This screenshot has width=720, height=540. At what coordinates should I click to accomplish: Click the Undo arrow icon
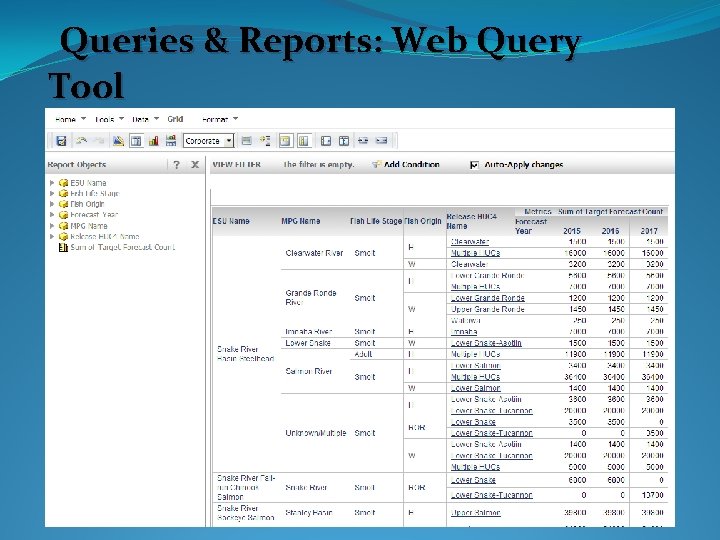point(81,141)
